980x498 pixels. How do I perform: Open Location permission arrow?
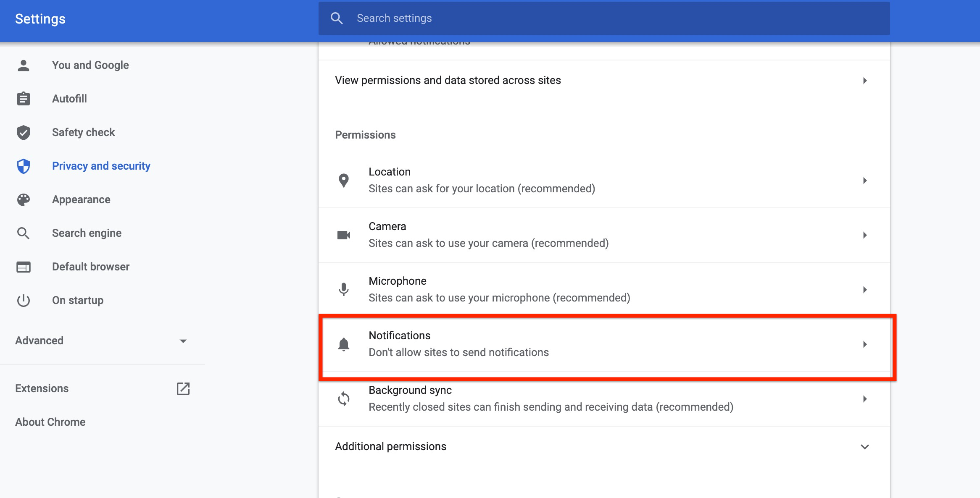point(864,180)
